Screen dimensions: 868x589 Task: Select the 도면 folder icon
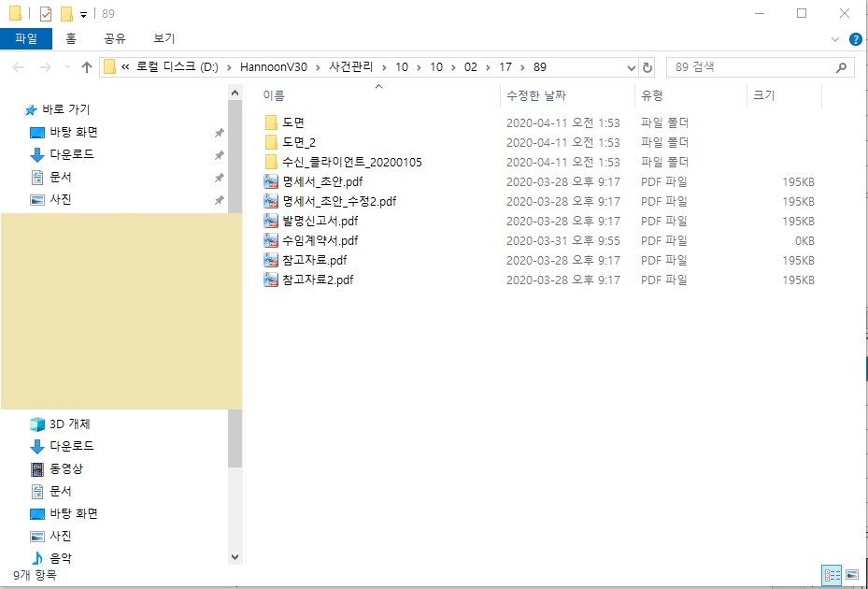pos(271,122)
